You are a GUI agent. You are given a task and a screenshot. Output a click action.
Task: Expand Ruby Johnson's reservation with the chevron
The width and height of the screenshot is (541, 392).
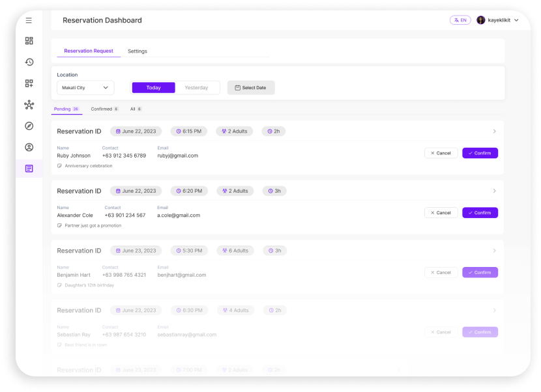pos(495,132)
